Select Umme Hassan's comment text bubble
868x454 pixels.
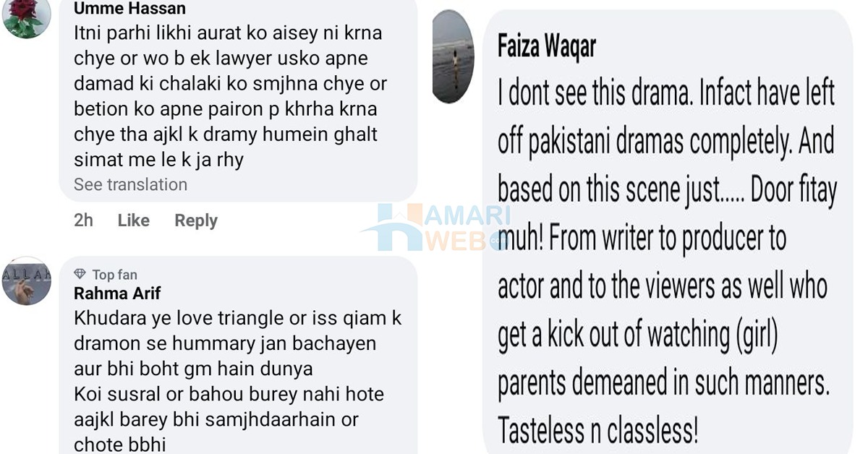click(238, 100)
